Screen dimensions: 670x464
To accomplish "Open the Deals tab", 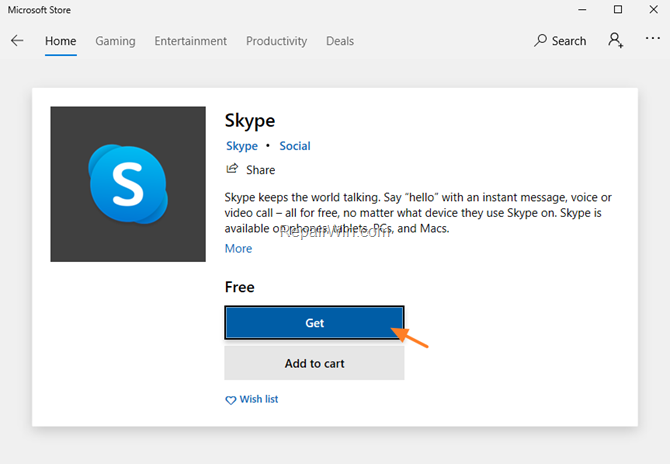I will (x=340, y=41).
